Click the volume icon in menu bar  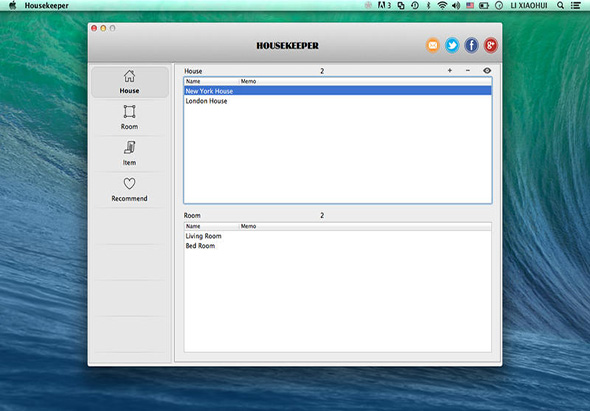456,5
